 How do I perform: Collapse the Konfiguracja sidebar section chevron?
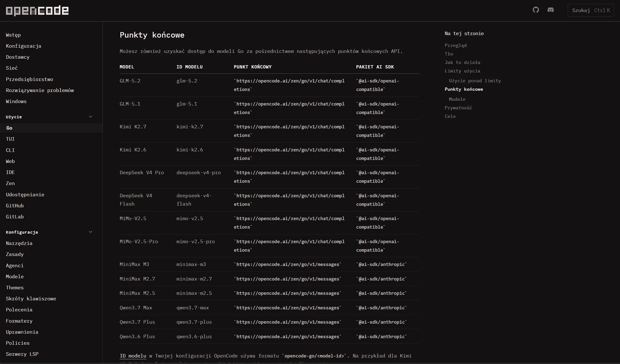coord(91,232)
